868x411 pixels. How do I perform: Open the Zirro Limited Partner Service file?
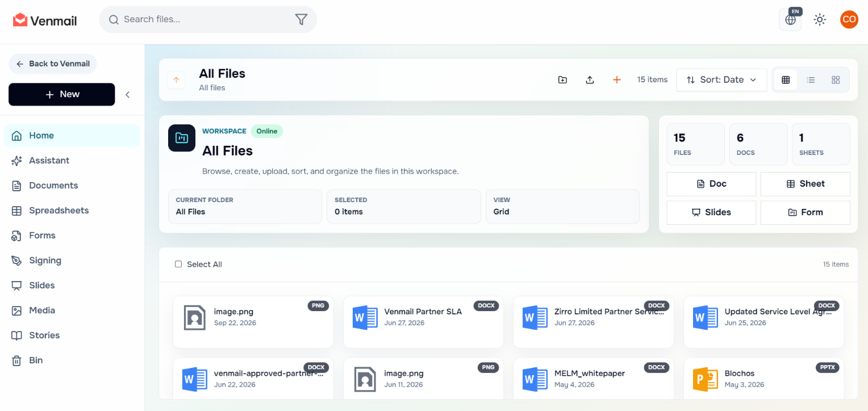[594, 322]
